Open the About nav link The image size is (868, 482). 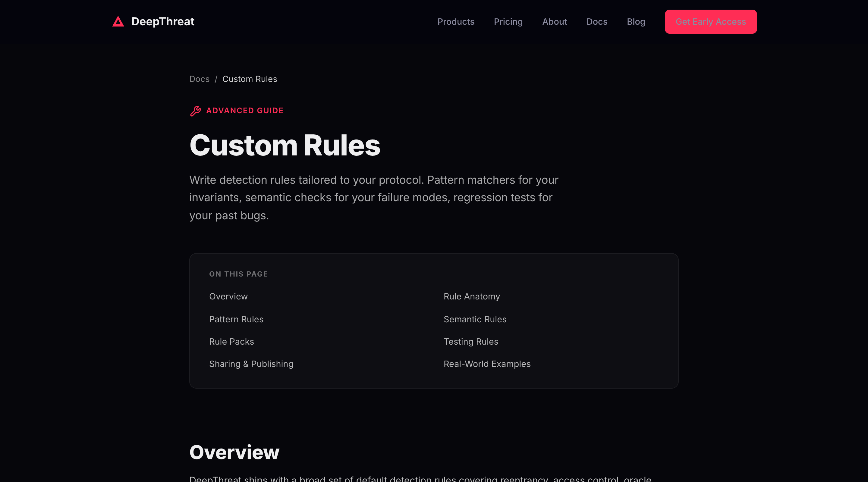point(554,22)
